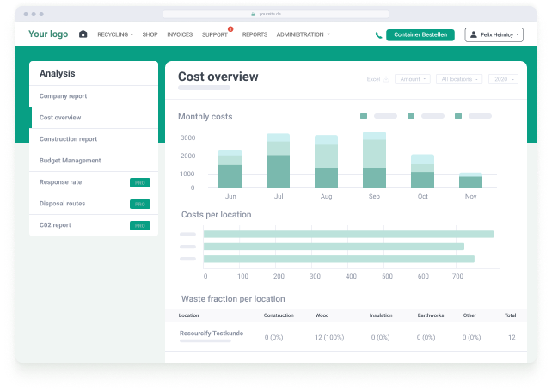Click the user avatar icon by Felix Heinricy
Viewport: 552px width, 392px height.
pos(474,34)
